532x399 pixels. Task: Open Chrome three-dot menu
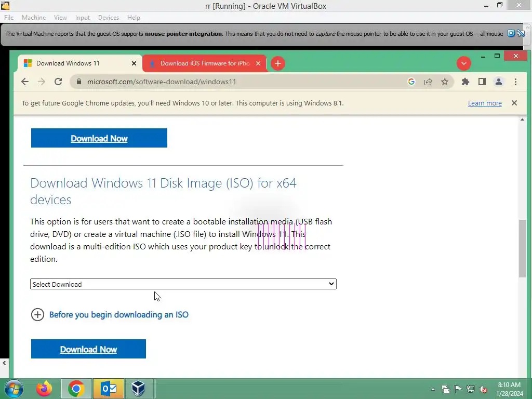515,82
